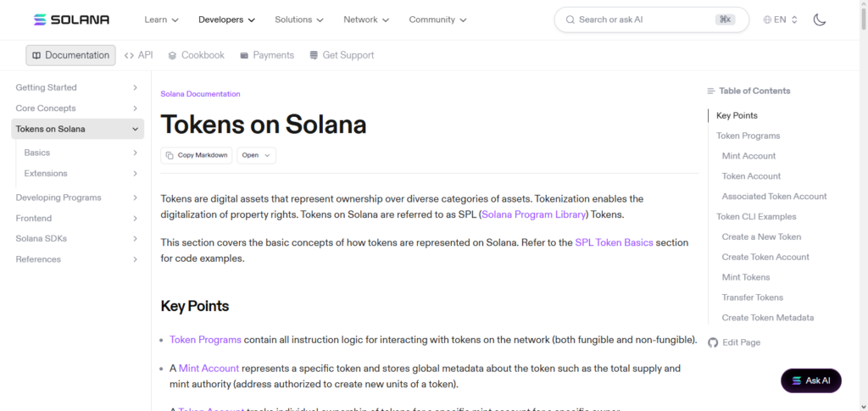Open the Developers dropdown menu
868x411 pixels.
226,19
